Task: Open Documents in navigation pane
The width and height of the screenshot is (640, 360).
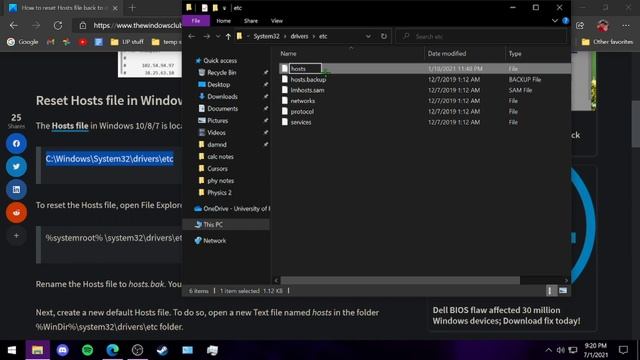Action: [x=222, y=109]
